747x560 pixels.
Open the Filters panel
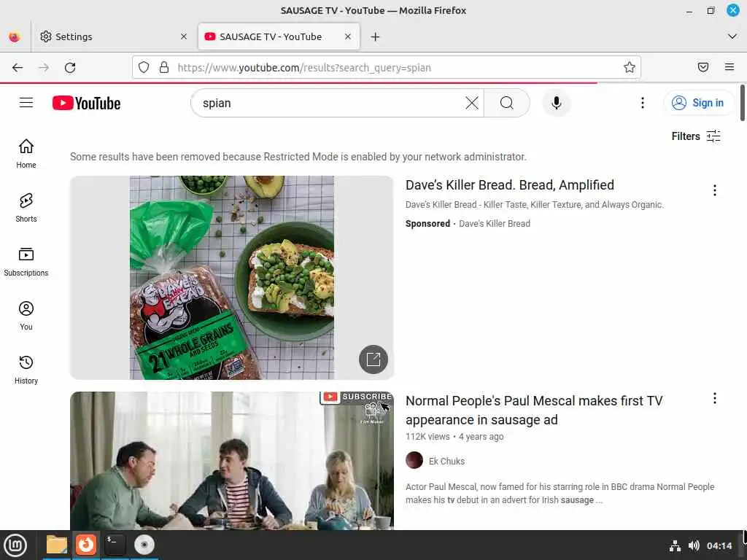(695, 136)
